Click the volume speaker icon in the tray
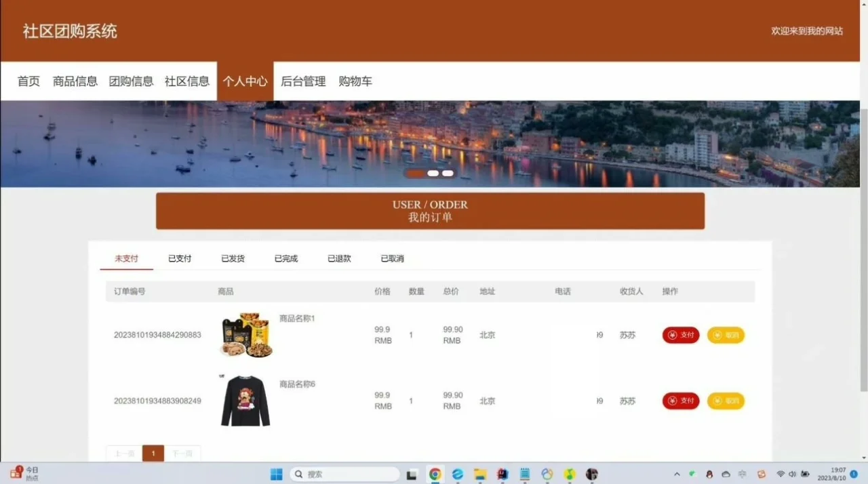Image resolution: width=868 pixels, height=484 pixels. pos(793,474)
